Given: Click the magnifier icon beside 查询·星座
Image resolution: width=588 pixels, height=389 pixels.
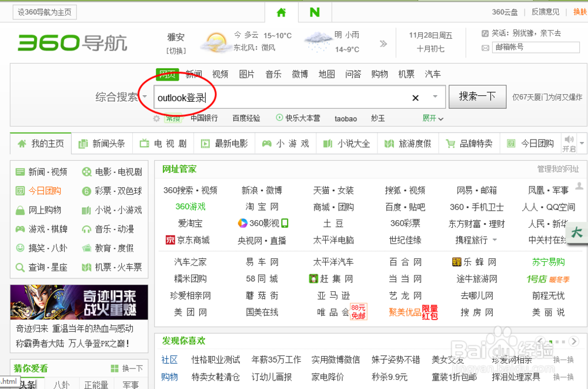Looking at the screenshot, I should pos(20,267).
